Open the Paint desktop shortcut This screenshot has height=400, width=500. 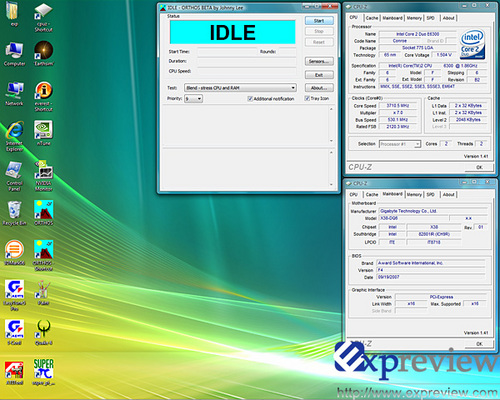(x=44, y=293)
